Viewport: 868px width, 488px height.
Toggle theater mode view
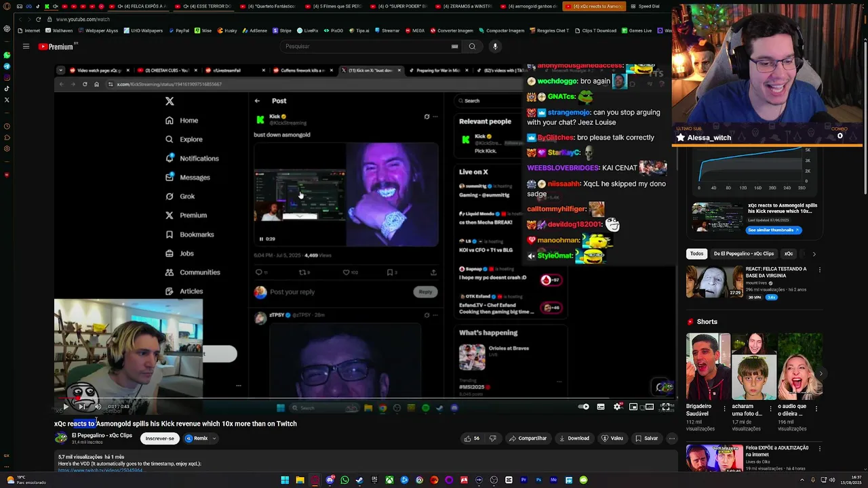tap(650, 407)
